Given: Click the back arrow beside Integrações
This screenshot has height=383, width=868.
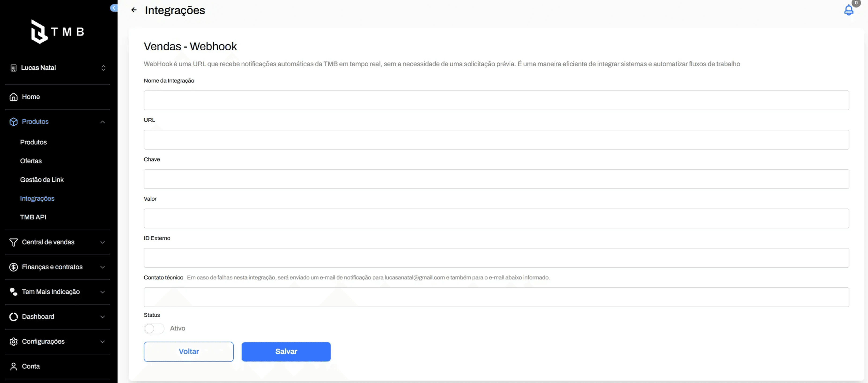Looking at the screenshot, I should pyautogui.click(x=134, y=10).
